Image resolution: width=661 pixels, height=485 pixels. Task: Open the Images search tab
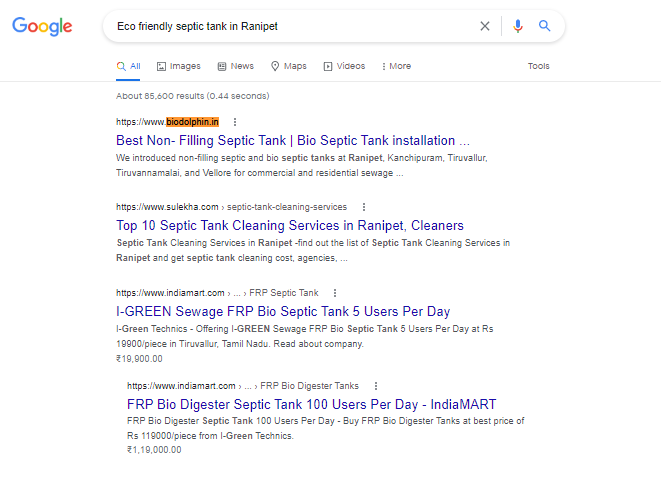(x=179, y=66)
